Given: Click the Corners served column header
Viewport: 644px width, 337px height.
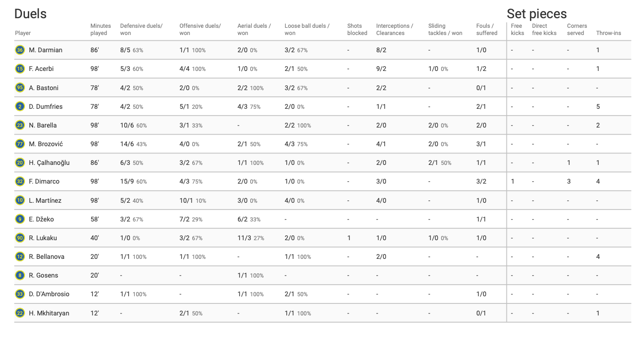Looking at the screenshot, I should (577, 29).
